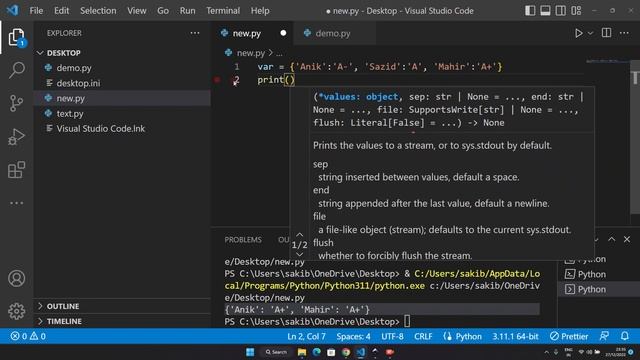The width and height of the screenshot is (640, 360).
Task: Open the File menu
Action: [36, 11]
